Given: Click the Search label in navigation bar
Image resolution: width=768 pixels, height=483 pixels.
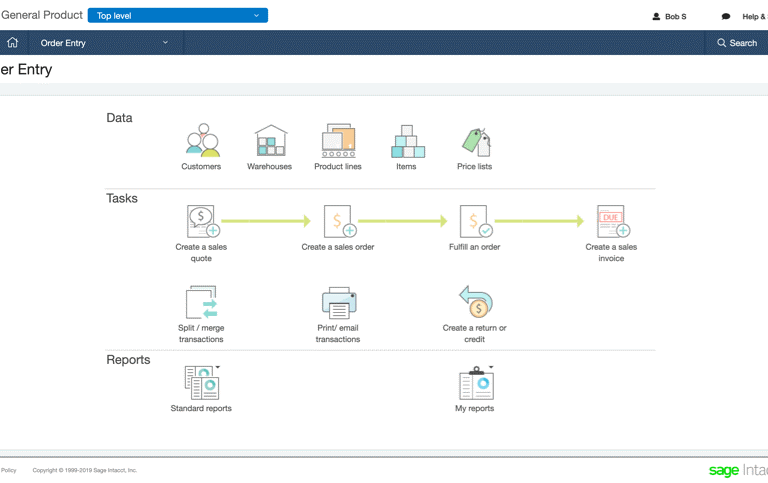Looking at the screenshot, I should (x=743, y=43).
